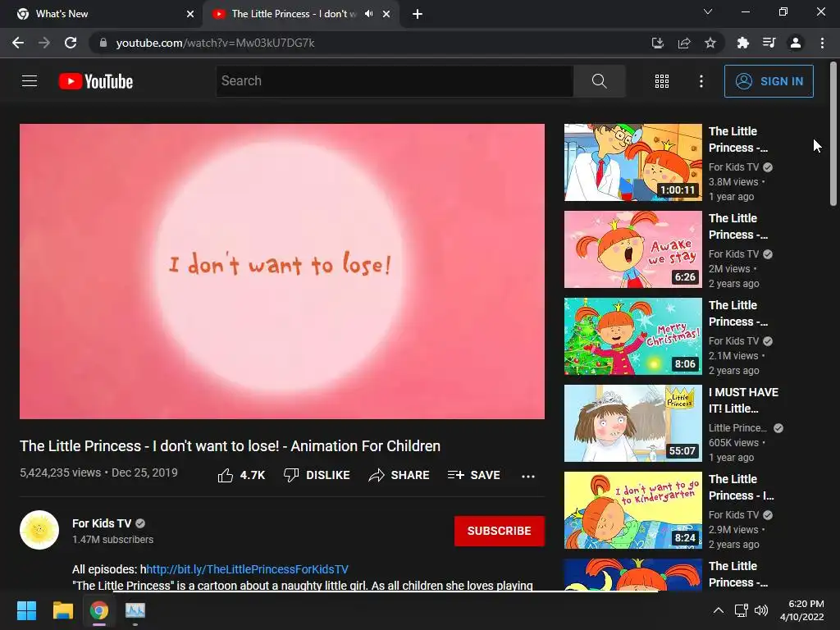The width and height of the screenshot is (840, 630).
Task: Click the search magnifier button
Action: (599, 81)
